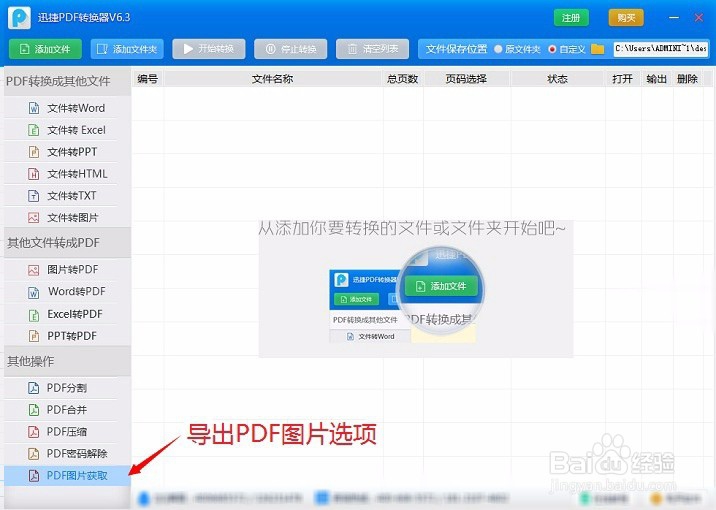Click the icon beside PDF图片获取
This screenshot has width=716, height=510.
(34, 475)
